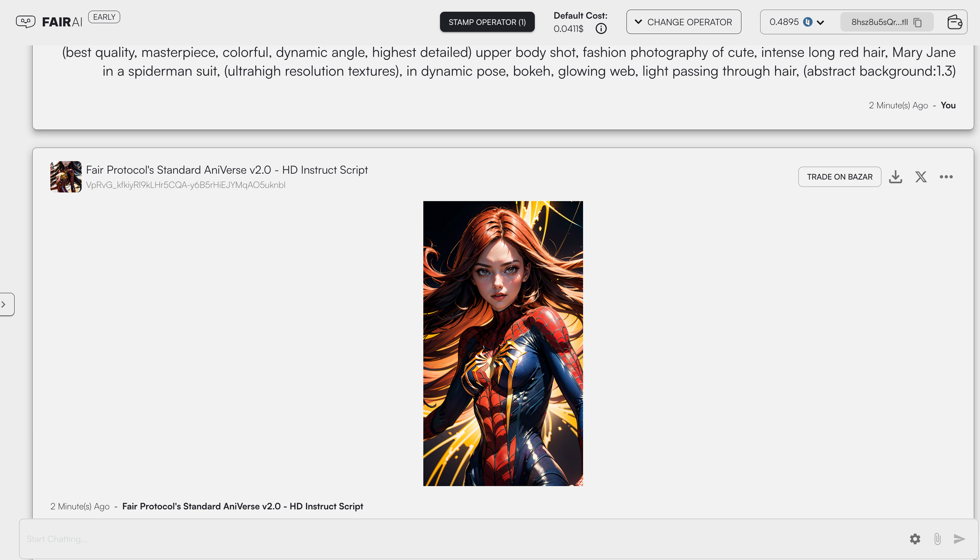The height and width of the screenshot is (560, 980).
Task: Click the Stamp Operator (1) button
Action: (x=487, y=22)
